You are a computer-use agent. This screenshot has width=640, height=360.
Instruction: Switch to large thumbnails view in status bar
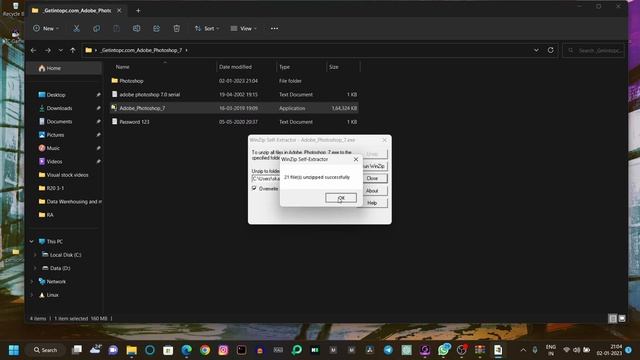[x=622, y=318]
